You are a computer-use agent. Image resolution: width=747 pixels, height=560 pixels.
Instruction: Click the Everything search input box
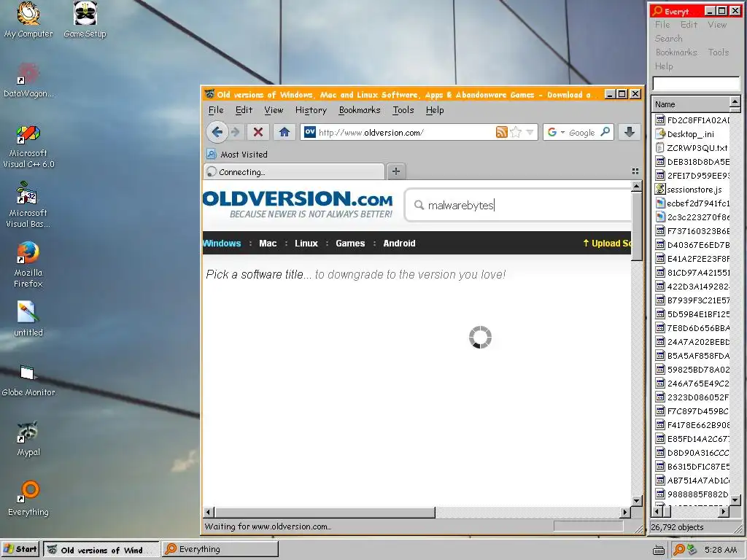coord(695,83)
